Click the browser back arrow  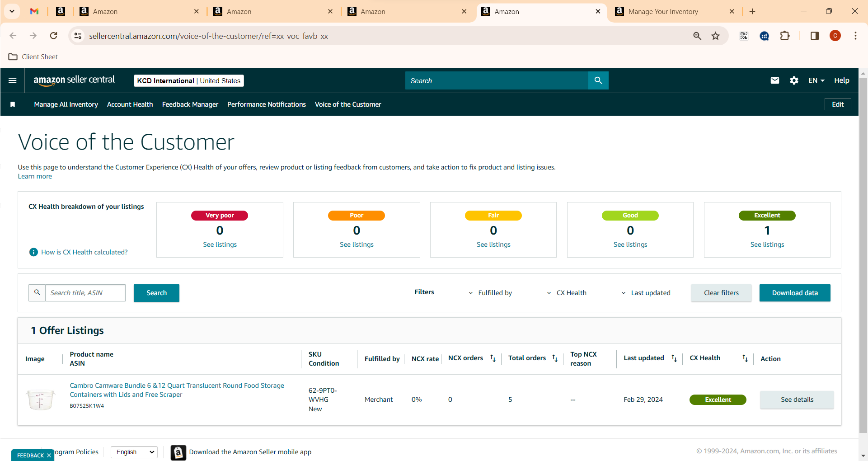(13, 36)
